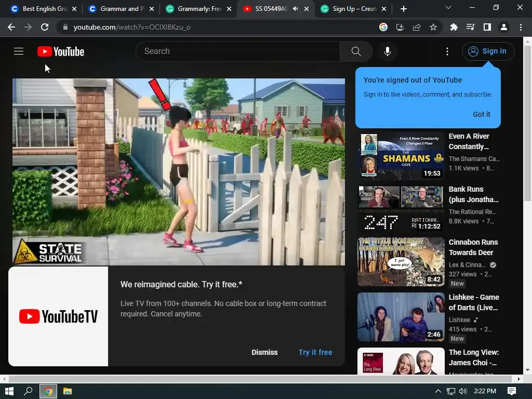Open the YouTube hamburger guide menu
The image size is (532, 399).
click(19, 51)
